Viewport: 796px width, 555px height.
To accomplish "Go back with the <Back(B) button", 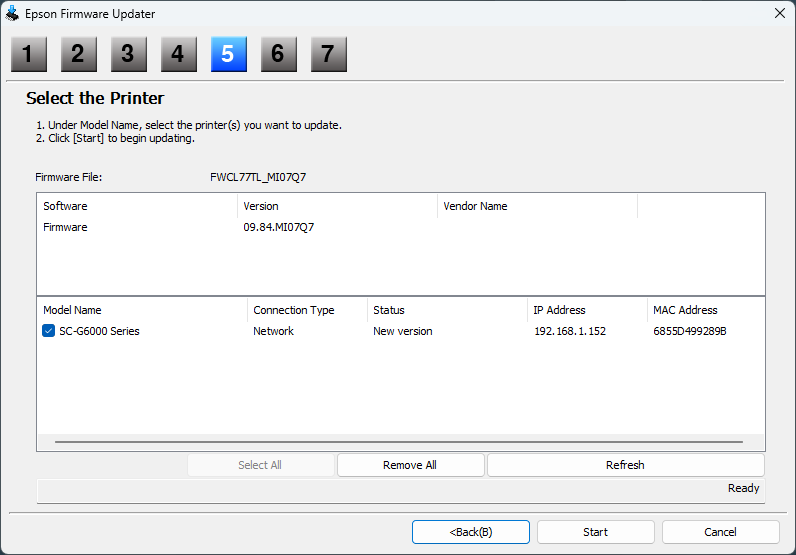I will (x=471, y=532).
